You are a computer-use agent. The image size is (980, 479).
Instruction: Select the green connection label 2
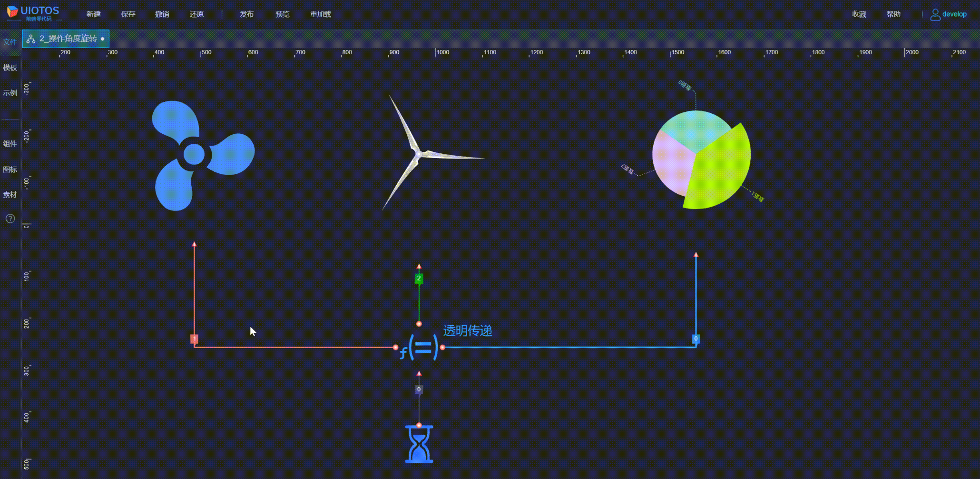419,279
